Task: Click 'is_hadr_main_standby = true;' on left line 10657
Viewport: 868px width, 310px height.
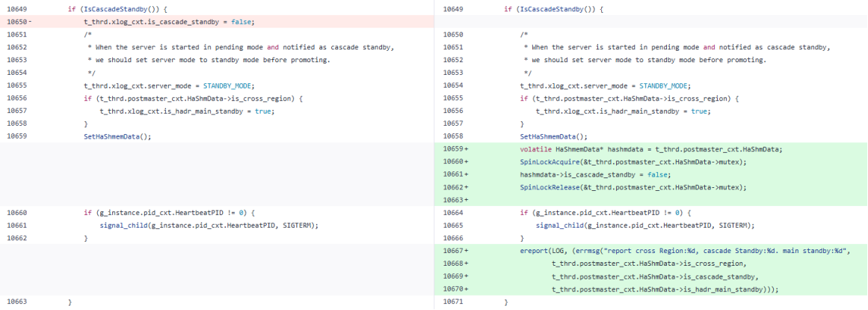Action: coord(187,111)
